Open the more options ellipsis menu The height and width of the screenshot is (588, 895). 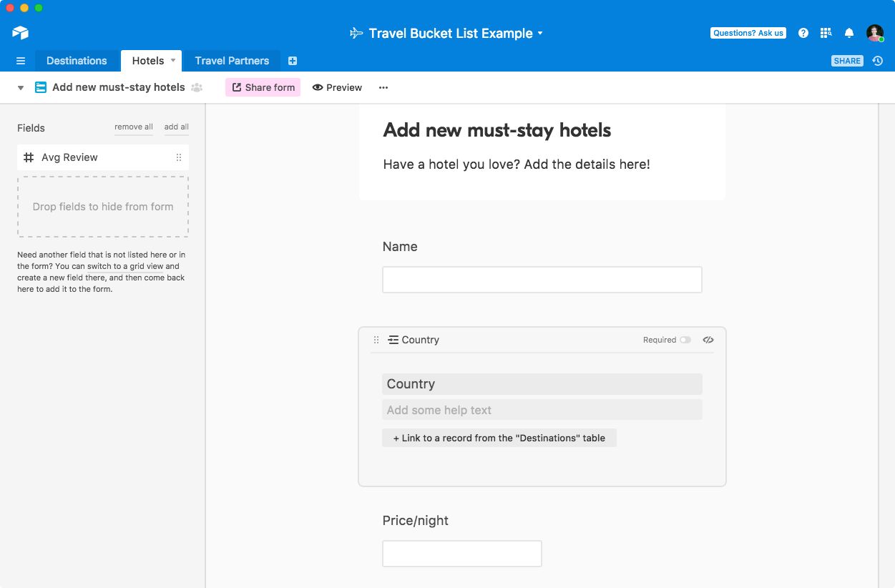(x=383, y=87)
